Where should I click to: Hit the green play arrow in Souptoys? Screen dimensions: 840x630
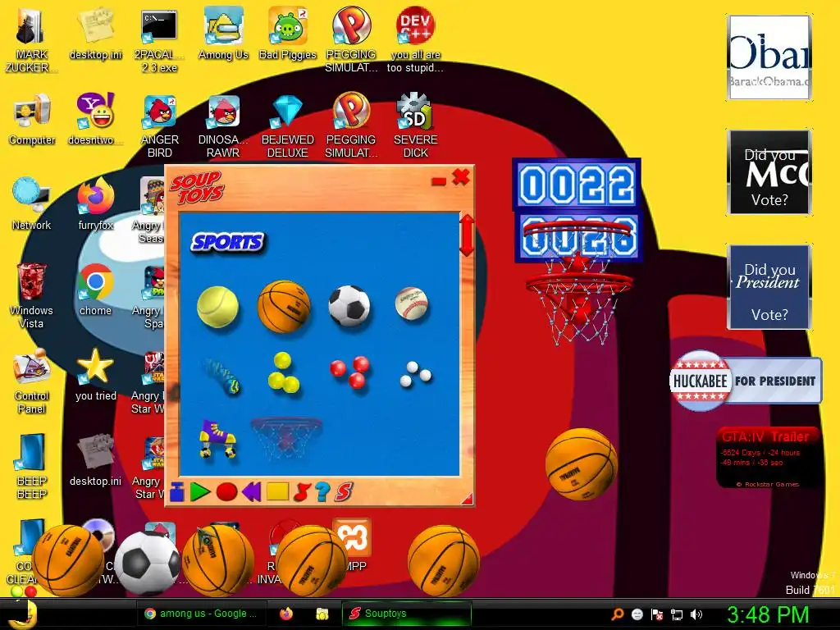(200, 492)
